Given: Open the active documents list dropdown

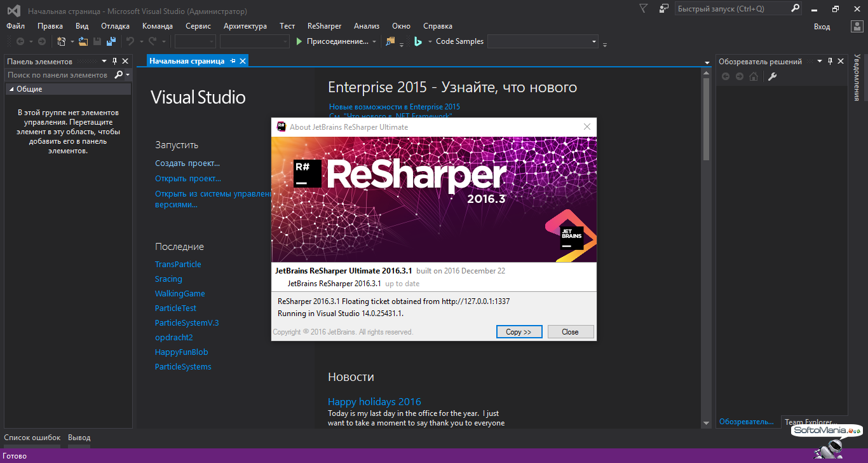Looking at the screenshot, I should (707, 62).
